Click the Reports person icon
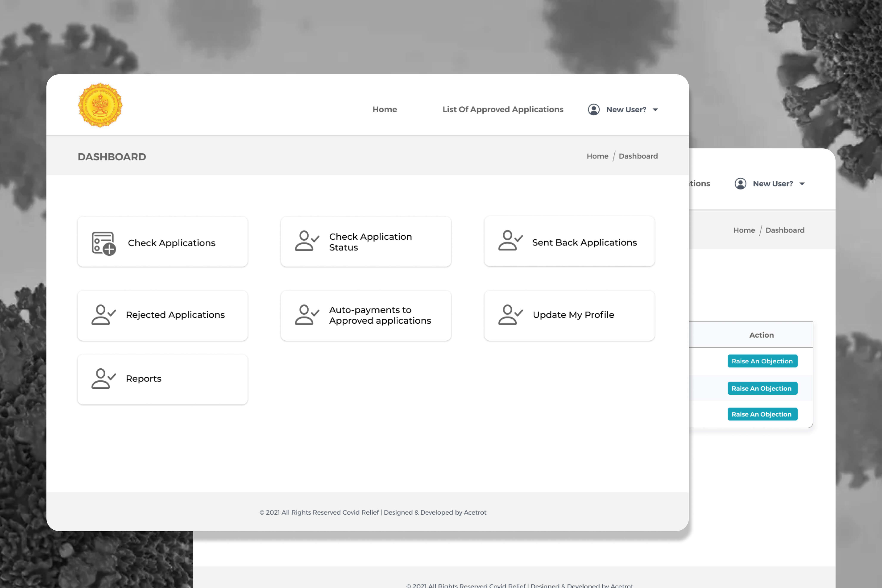 tap(104, 378)
